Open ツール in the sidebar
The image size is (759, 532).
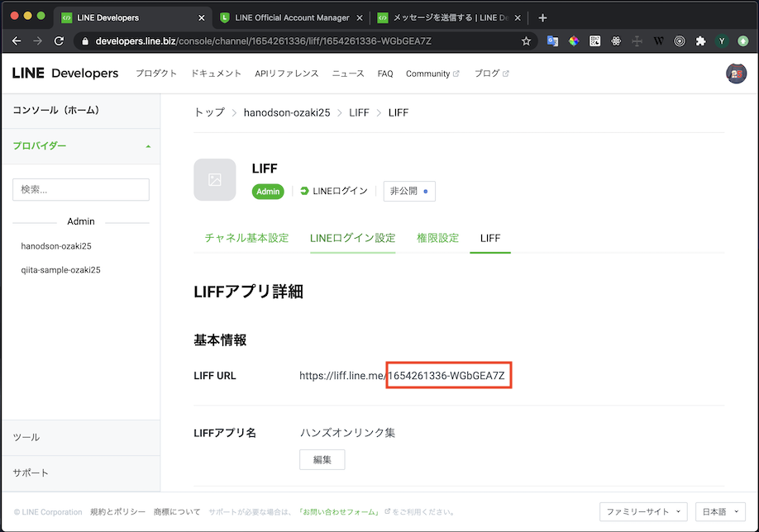(x=81, y=438)
